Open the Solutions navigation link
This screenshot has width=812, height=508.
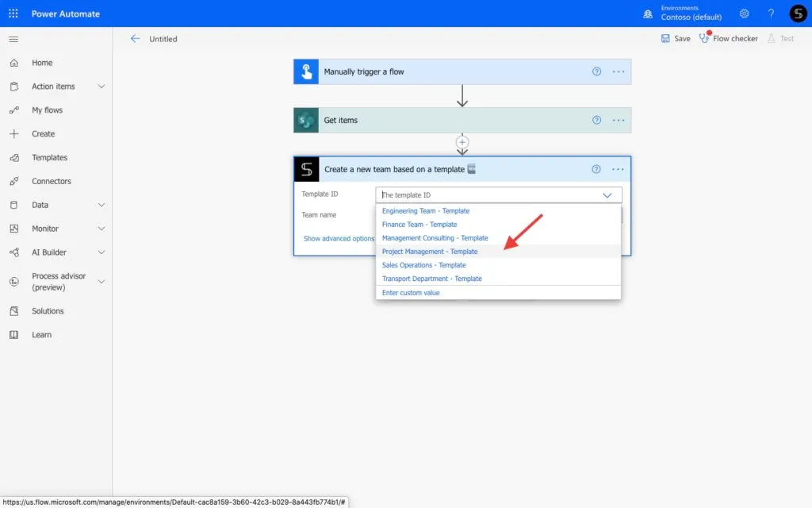[48, 311]
